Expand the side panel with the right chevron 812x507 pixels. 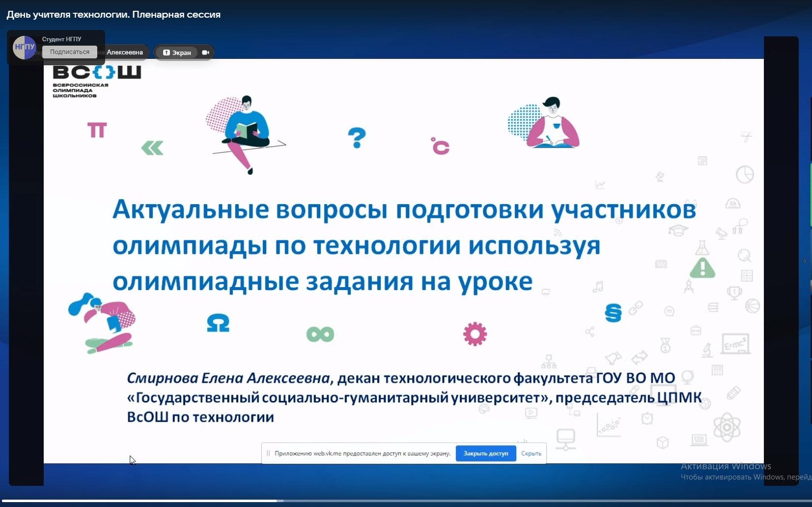(x=804, y=262)
